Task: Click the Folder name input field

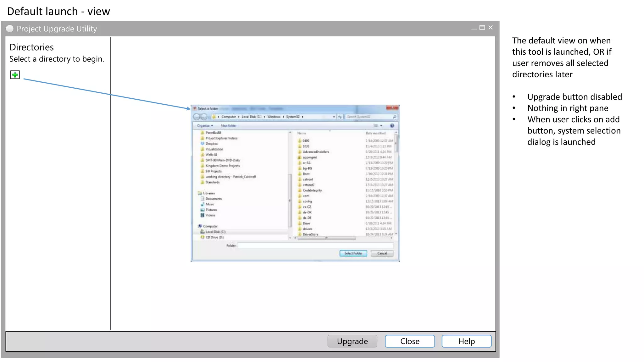Action: pos(315,245)
